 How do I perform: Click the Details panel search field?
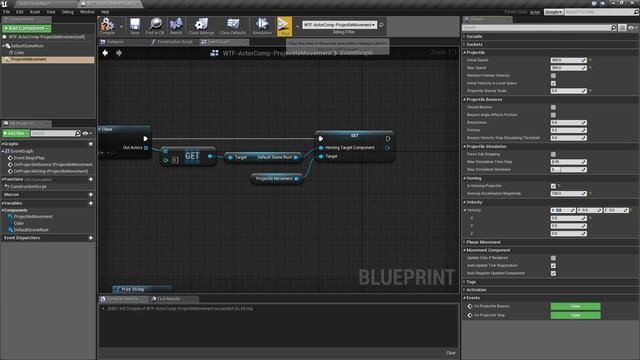click(536, 28)
